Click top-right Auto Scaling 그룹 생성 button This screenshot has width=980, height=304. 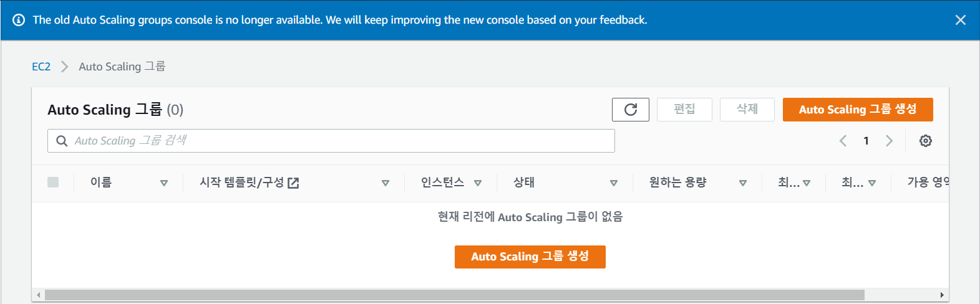coord(858,110)
